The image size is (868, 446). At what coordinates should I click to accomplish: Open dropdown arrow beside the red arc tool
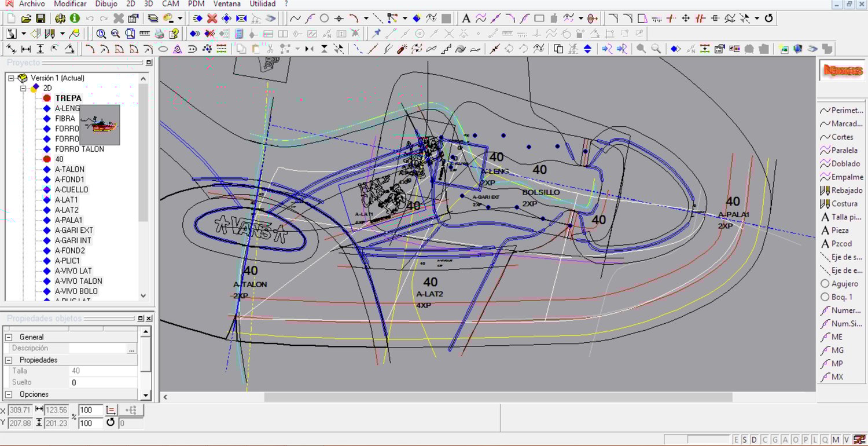(x=366, y=19)
